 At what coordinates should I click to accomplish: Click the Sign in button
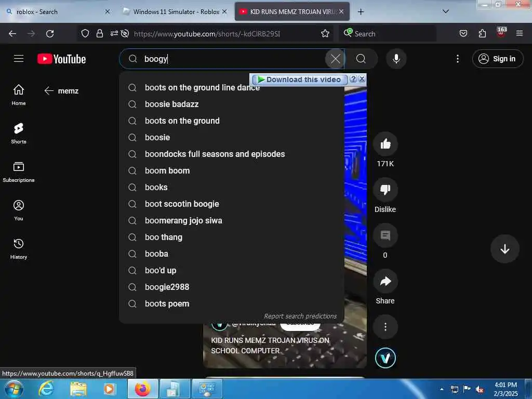point(497,59)
